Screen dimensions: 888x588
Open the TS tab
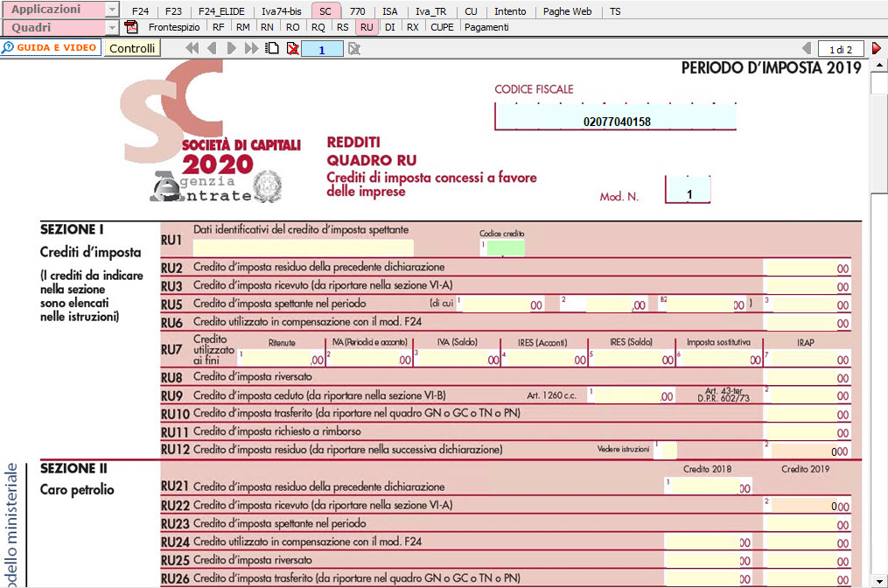point(615,11)
